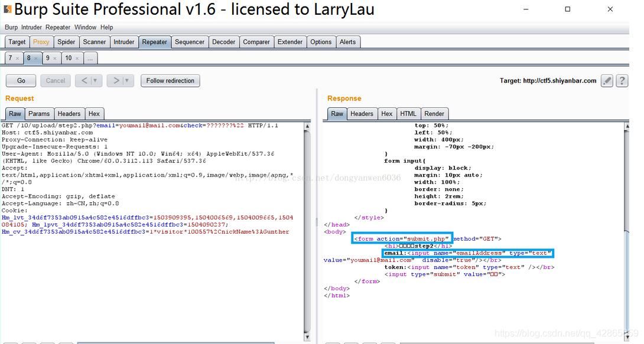This screenshot has width=644, height=344.
Task: Switch to the Comparer tool tab
Action: click(256, 42)
